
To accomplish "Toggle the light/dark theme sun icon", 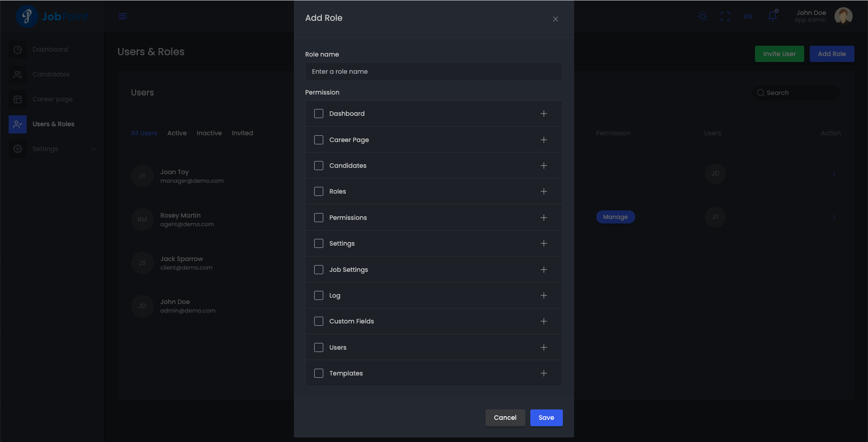I will 702,17.
